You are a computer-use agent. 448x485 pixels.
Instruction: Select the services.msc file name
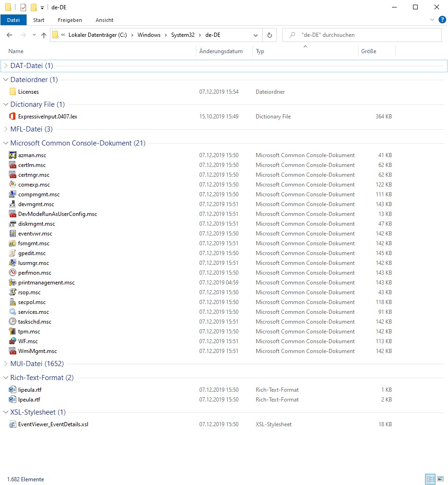[x=34, y=312]
